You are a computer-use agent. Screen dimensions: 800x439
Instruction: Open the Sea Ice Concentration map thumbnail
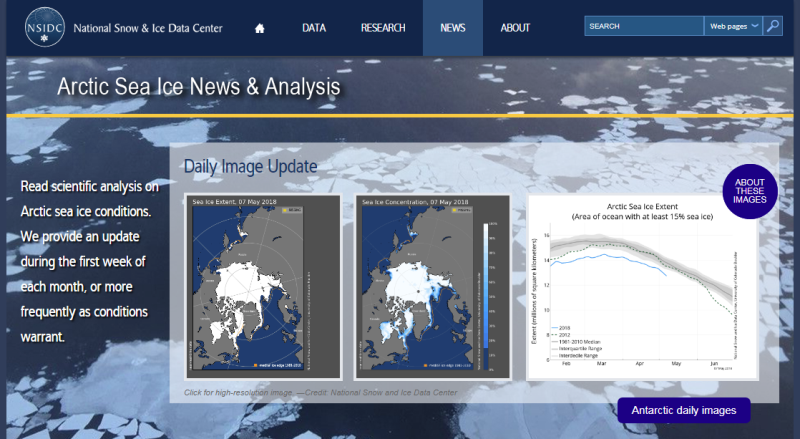(433, 287)
